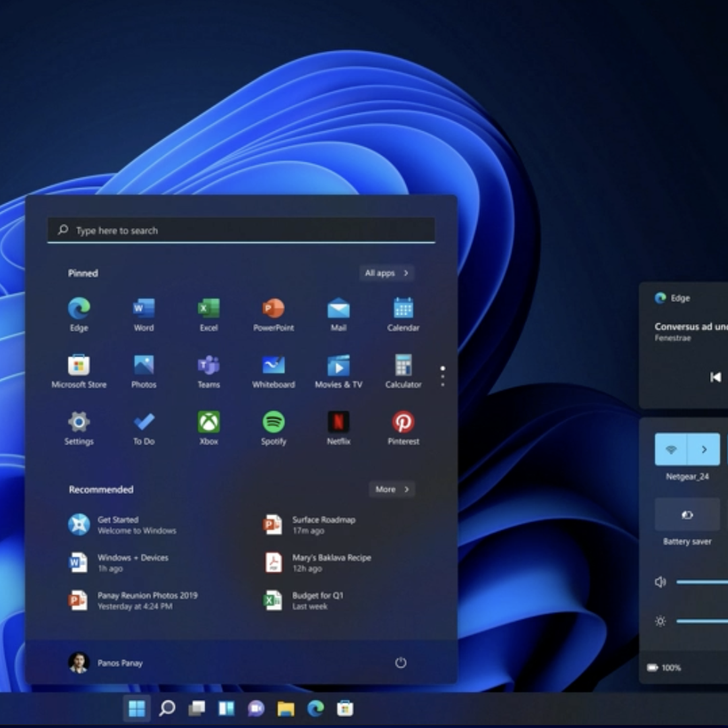This screenshot has height=728, width=728.
Task: Launch the Photos app
Action: point(144,371)
